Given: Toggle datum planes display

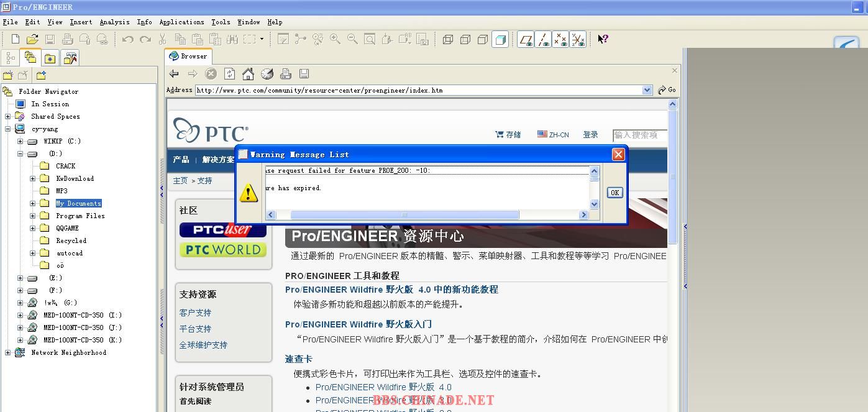Looking at the screenshot, I should (x=526, y=40).
